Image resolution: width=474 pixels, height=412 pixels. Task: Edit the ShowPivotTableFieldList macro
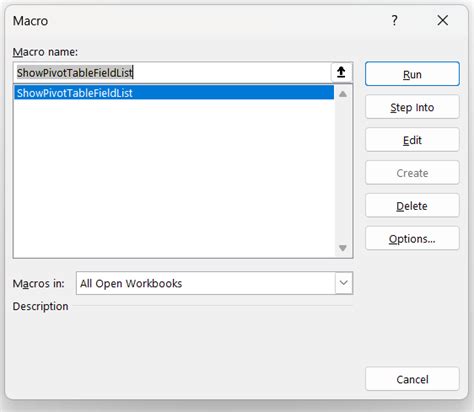point(412,140)
